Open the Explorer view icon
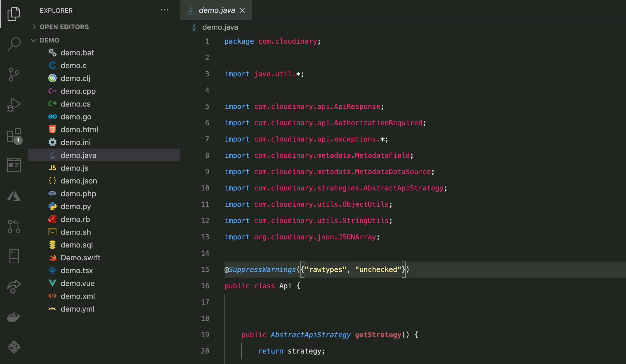 14,14
